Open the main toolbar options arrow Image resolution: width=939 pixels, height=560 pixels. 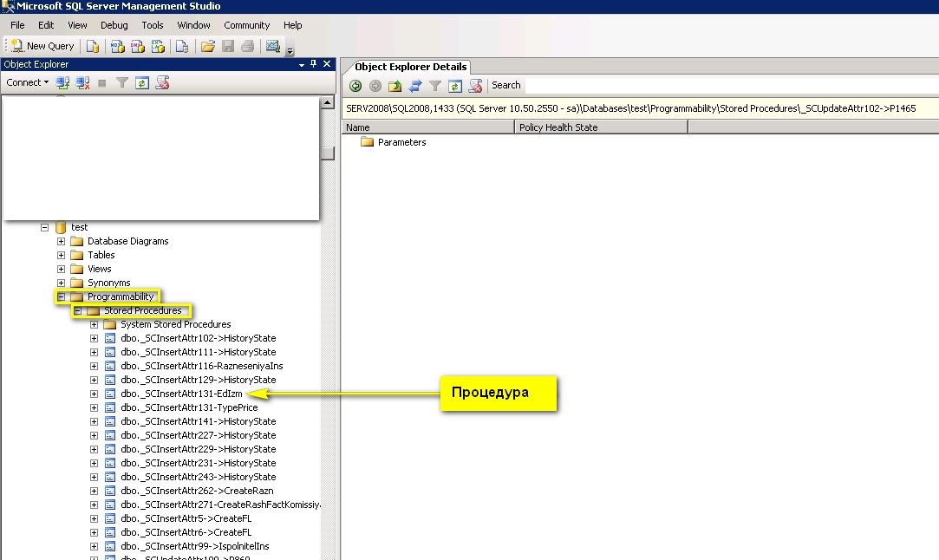(x=290, y=51)
